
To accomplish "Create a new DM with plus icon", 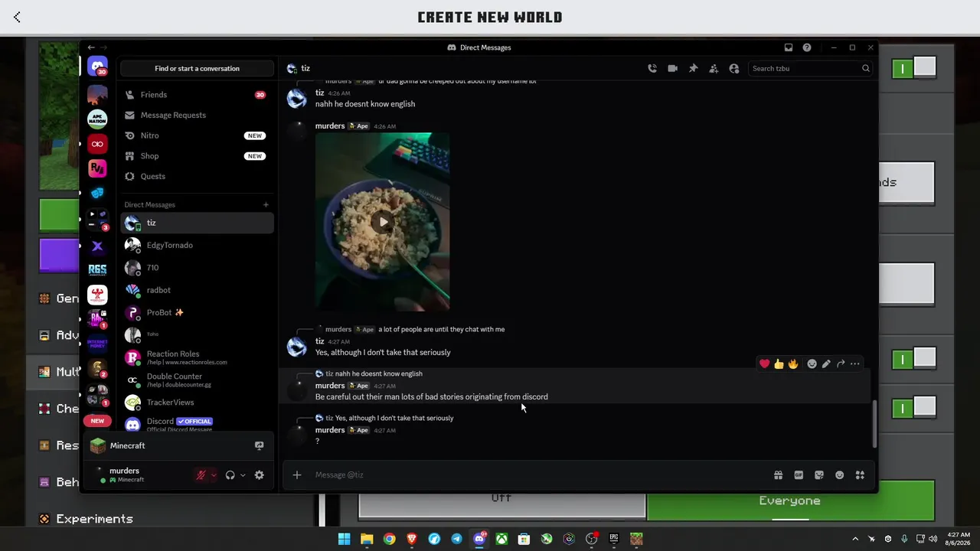I will point(266,204).
